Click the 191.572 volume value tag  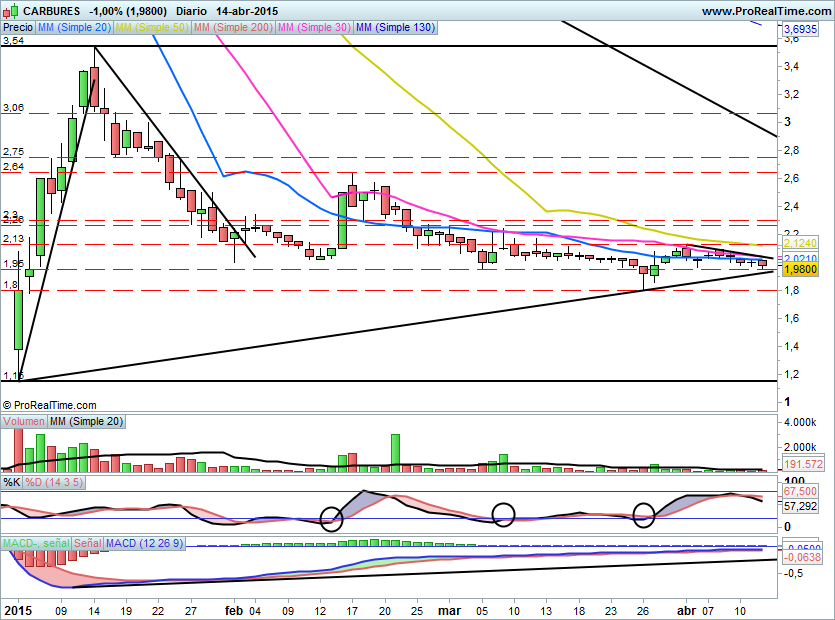click(800, 465)
